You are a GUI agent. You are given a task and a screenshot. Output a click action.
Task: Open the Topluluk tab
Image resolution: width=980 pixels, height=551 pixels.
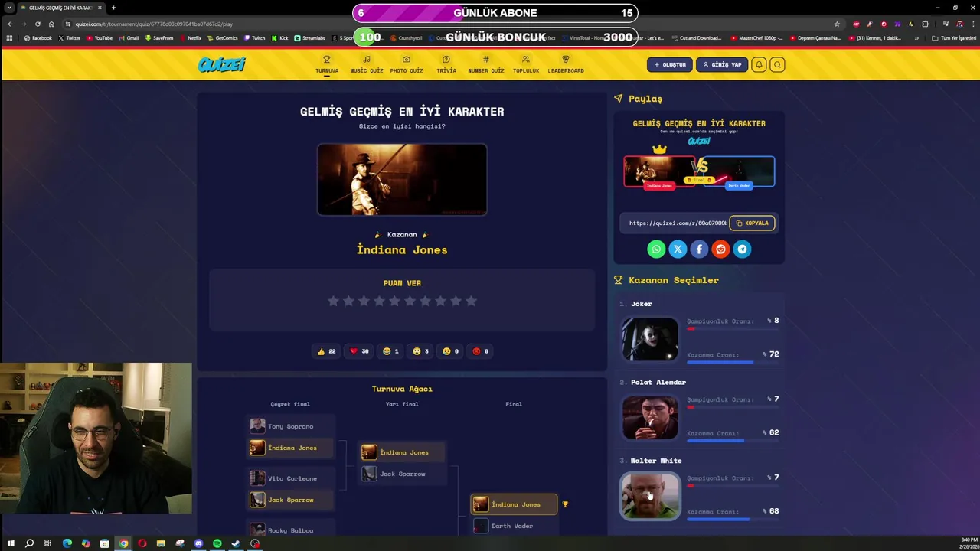point(526,64)
